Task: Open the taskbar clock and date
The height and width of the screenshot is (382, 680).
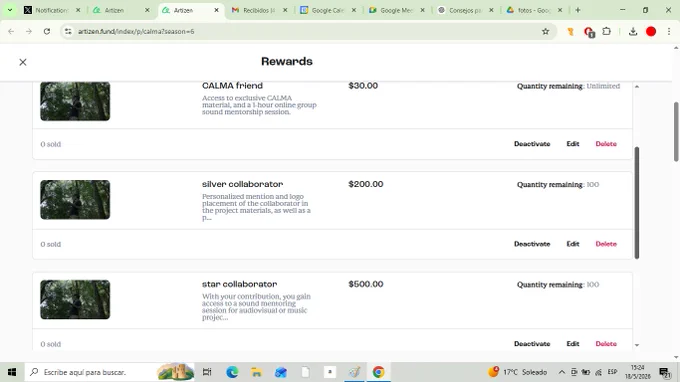Action: (638, 372)
